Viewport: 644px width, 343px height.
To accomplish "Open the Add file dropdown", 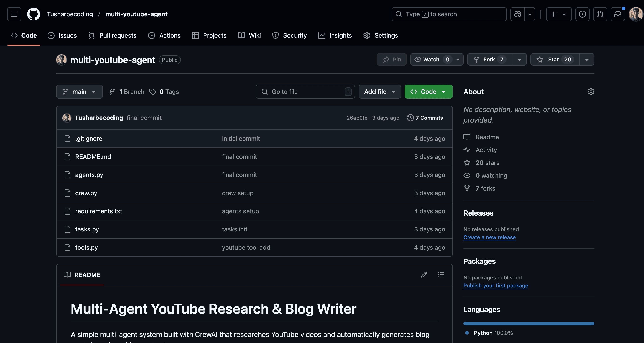I will (380, 92).
